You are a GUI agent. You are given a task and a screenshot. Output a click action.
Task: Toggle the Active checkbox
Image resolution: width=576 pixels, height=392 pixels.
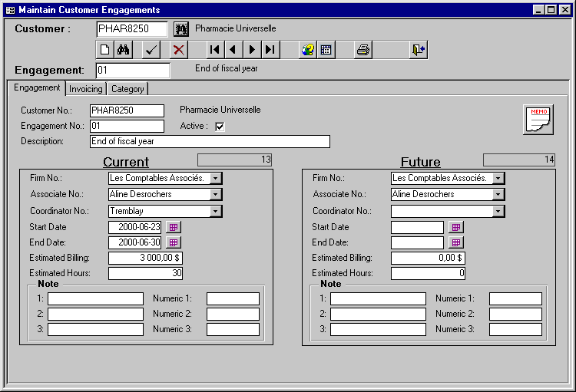click(x=220, y=127)
